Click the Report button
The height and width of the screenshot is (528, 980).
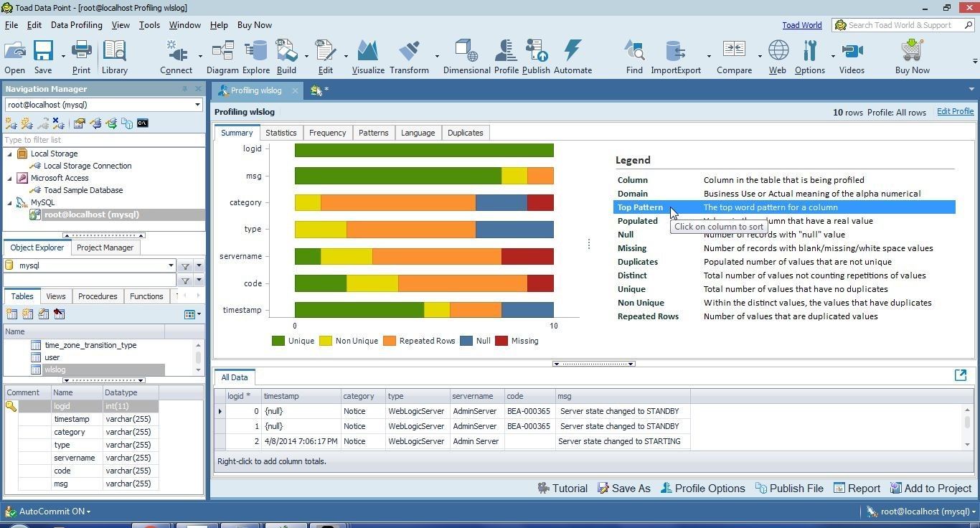pyautogui.click(x=857, y=489)
